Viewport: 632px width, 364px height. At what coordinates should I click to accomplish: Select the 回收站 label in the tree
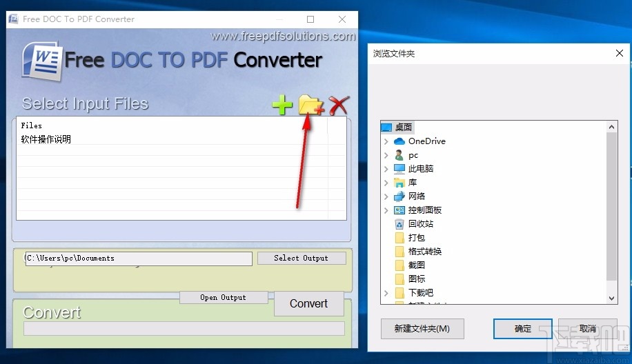tap(421, 223)
